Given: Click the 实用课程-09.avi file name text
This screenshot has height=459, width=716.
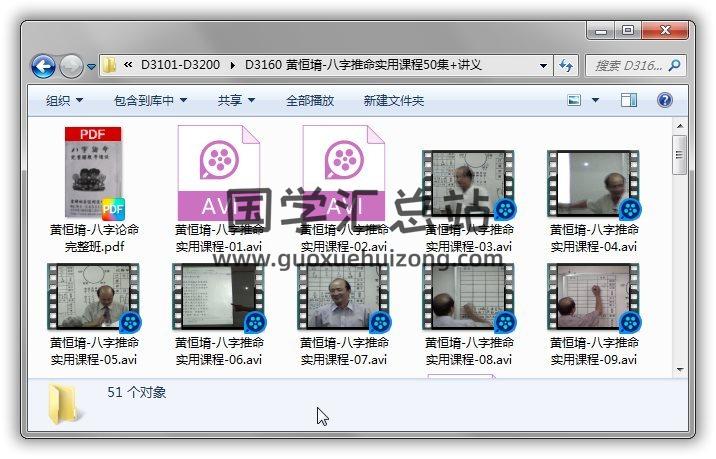Looking at the screenshot, I should [x=594, y=359].
